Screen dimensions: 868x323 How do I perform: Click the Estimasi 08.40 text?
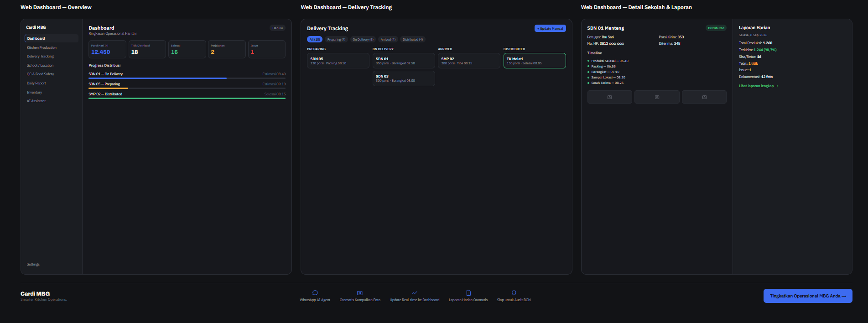[274, 74]
